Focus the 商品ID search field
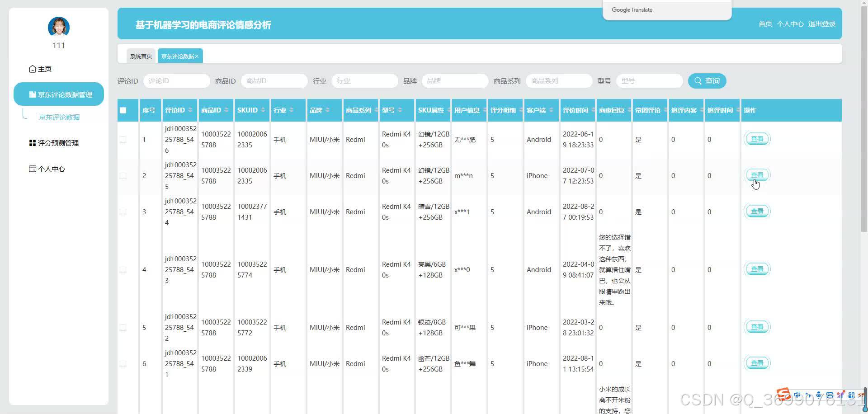This screenshot has width=868, height=414. coord(274,81)
